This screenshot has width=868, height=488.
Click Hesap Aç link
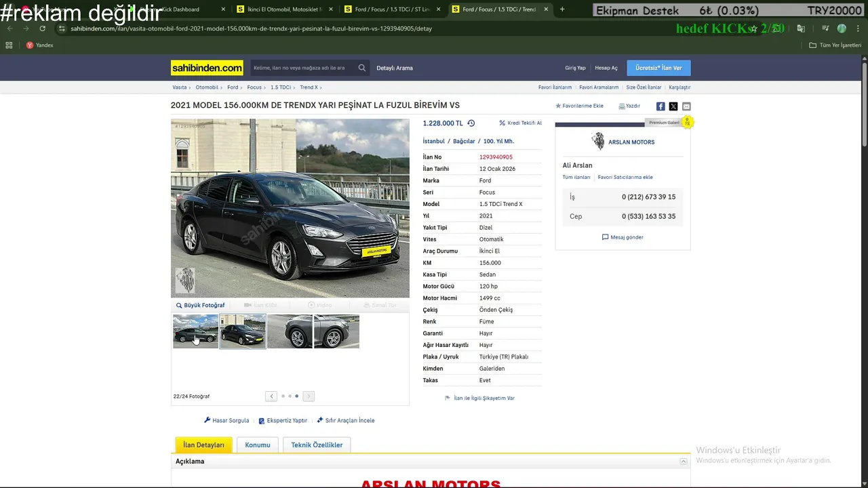pos(606,68)
